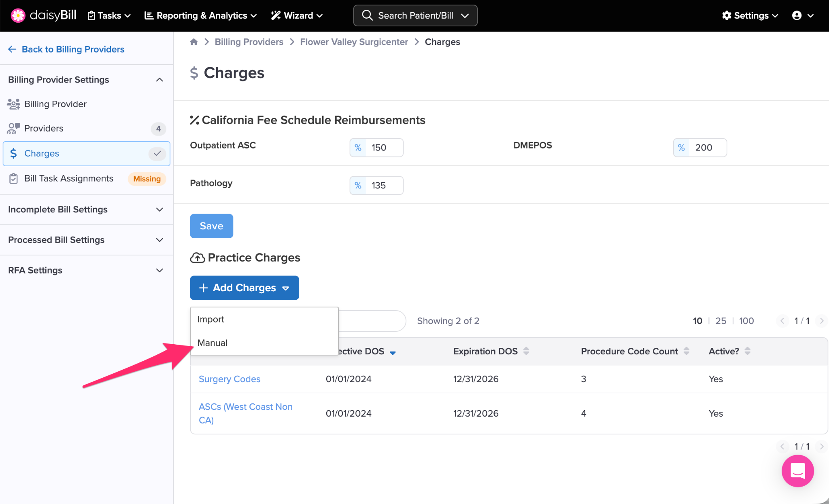829x504 pixels.
Task: Choose Import from Add Charges menu
Action: tap(210, 320)
